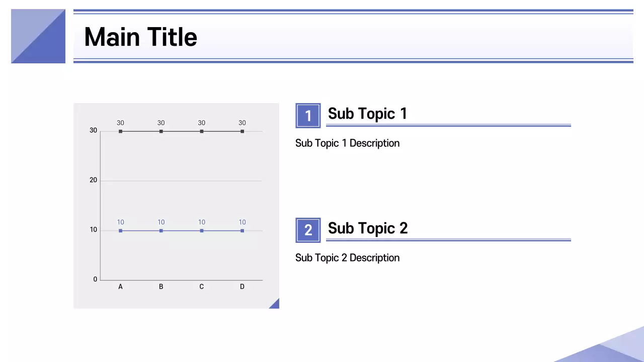
Task: Click the number 2 badge
Action: click(x=308, y=230)
